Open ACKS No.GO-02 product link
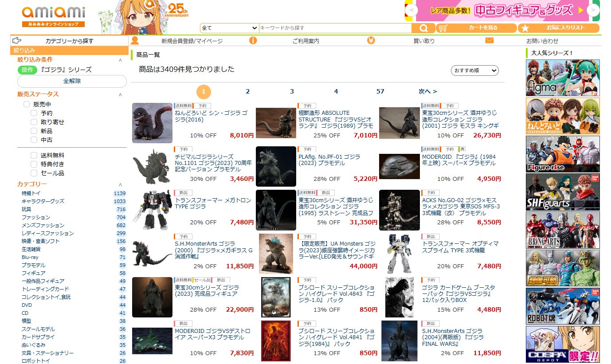611x364 pixels. 461,207
